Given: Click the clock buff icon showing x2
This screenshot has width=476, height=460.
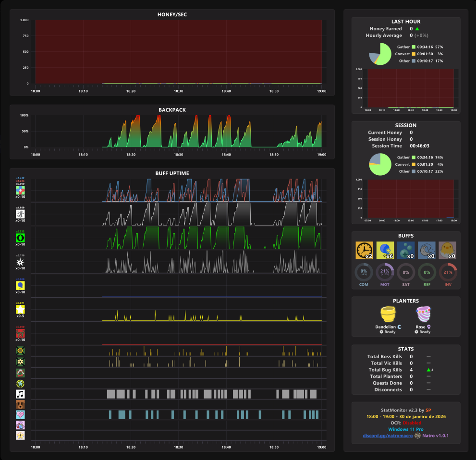Looking at the screenshot, I should (x=364, y=250).
